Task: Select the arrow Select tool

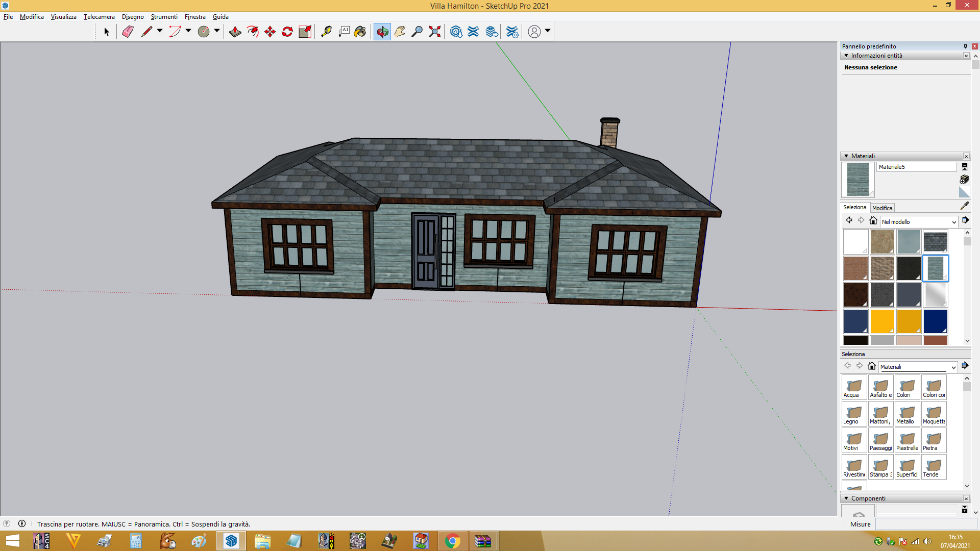Action: coord(107,32)
